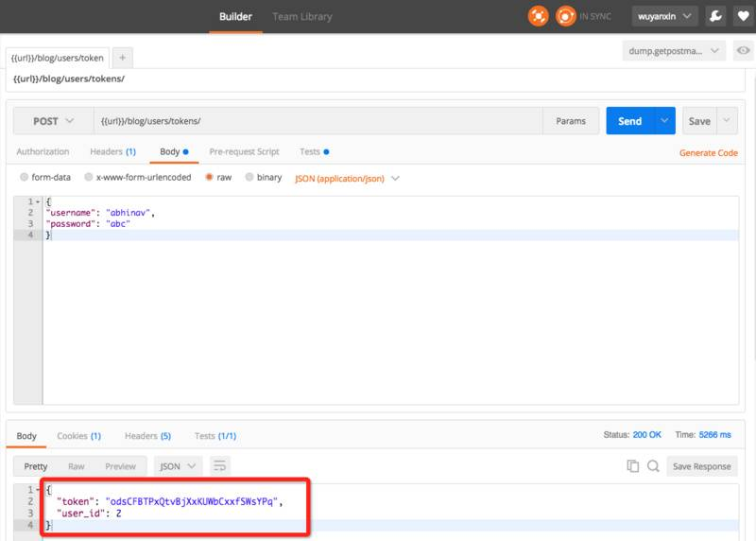The height and width of the screenshot is (541, 756).
Task: Open the request Headers (1) tab
Action: pos(112,151)
